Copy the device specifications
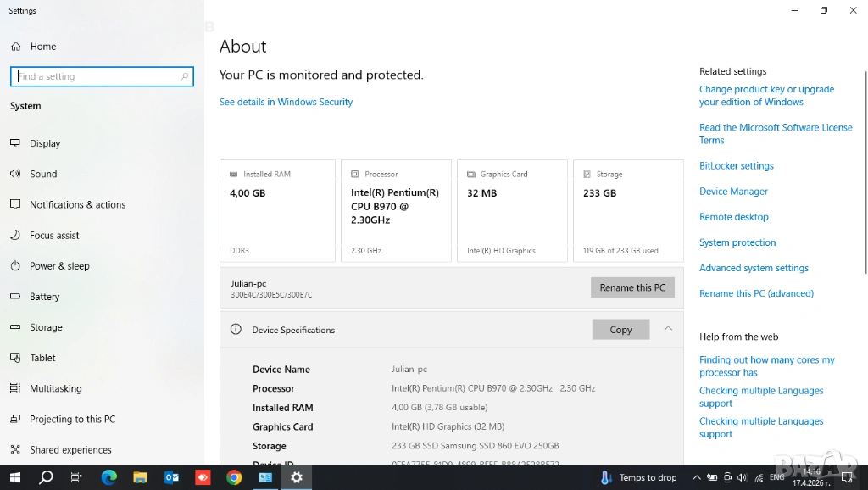 pyautogui.click(x=620, y=330)
